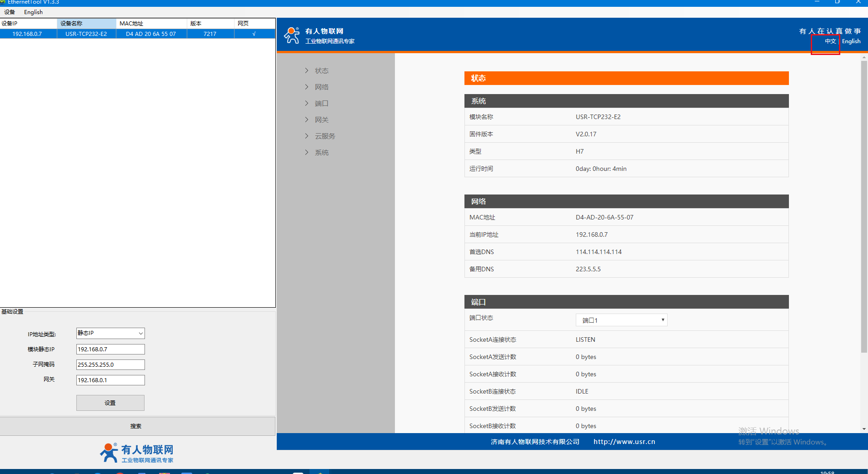Screen dimensions: 868x474
Task: Open the 系统 sidebar item
Action: tap(321, 153)
